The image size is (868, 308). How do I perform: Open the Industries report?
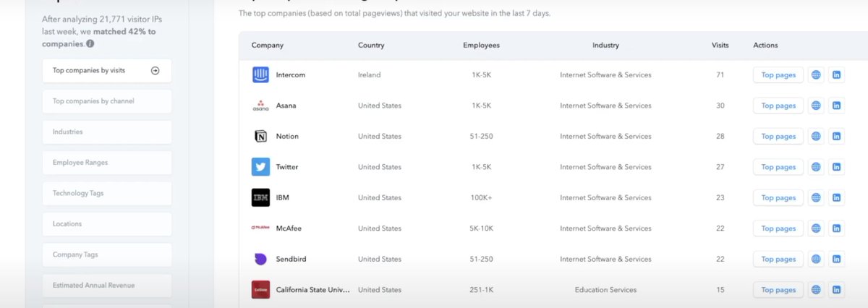107,132
